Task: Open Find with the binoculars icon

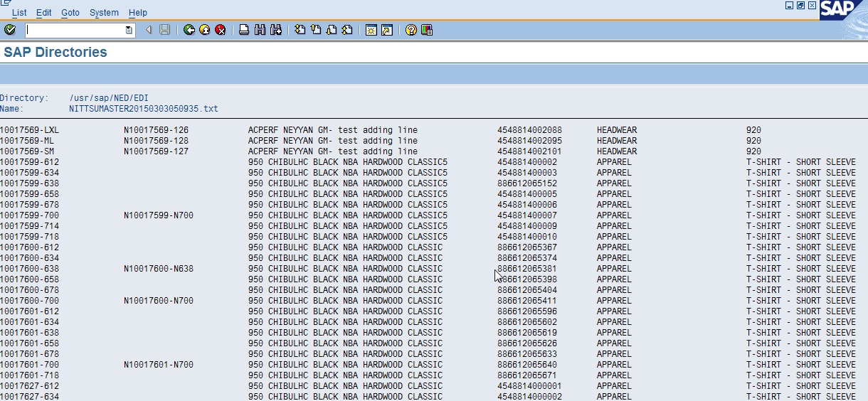Action: [x=260, y=30]
